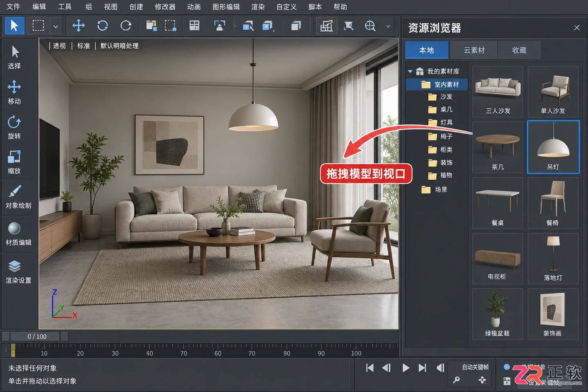This screenshot has width=588, height=392.
Task: Open the 修改器 menu
Action: (165, 7)
